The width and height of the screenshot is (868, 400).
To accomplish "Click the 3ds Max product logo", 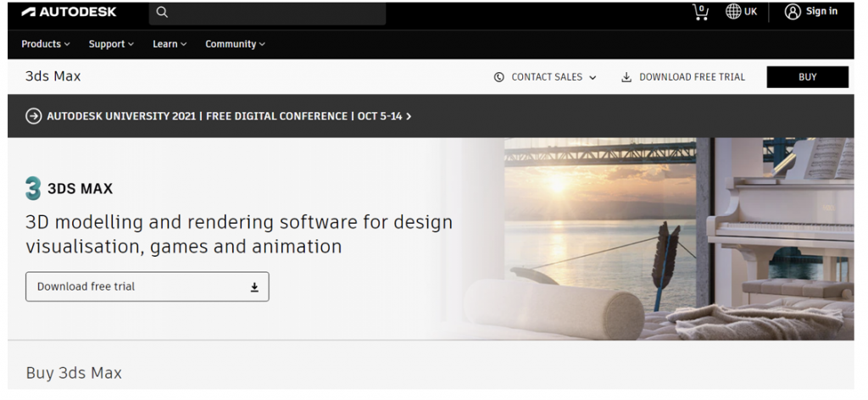I will click(33, 188).
